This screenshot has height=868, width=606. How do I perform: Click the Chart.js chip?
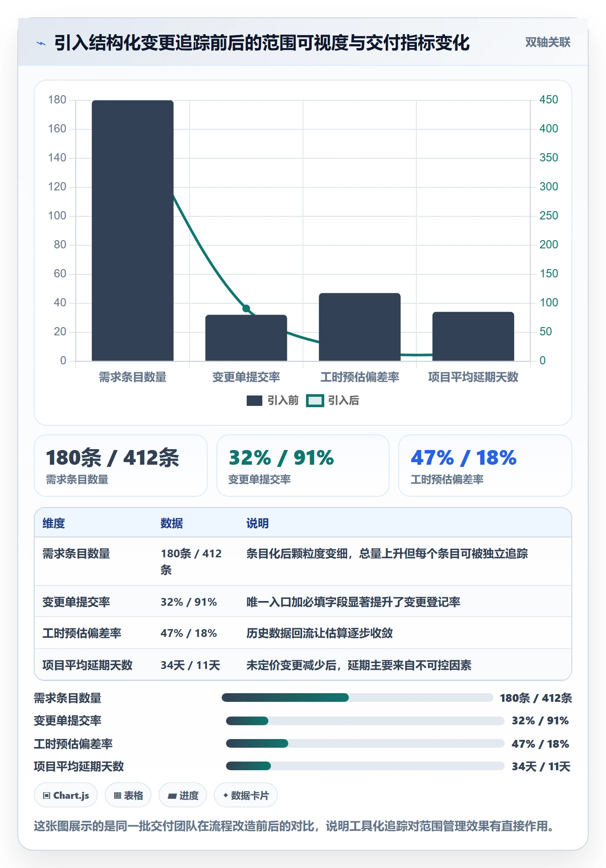click(x=66, y=795)
